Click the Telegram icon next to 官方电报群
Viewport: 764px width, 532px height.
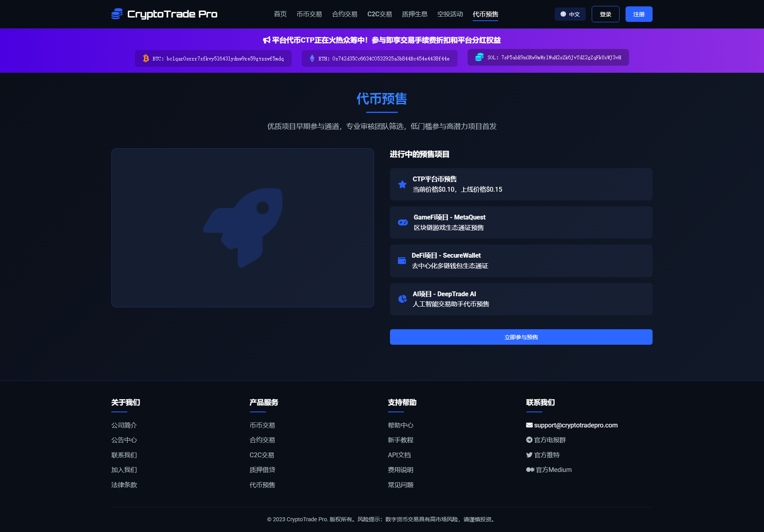pos(529,440)
